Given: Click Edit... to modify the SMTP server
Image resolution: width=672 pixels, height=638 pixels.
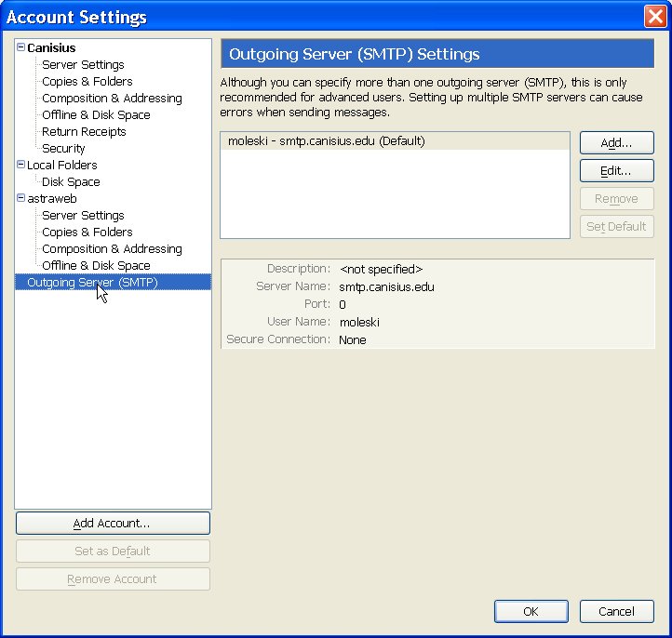Looking at the screenshot, I should (x=617, y=170).
